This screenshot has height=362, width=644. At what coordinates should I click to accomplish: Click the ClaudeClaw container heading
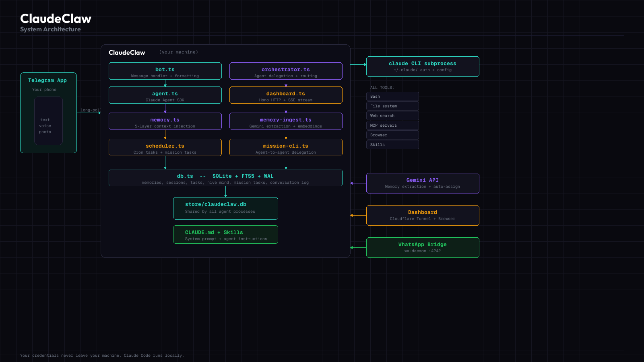[127, 53]
